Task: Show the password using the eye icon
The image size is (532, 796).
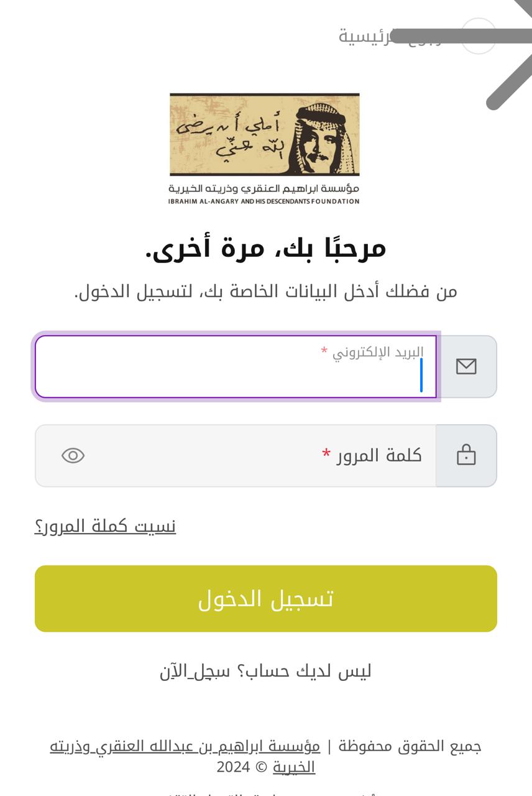Action: coord(73,456)
